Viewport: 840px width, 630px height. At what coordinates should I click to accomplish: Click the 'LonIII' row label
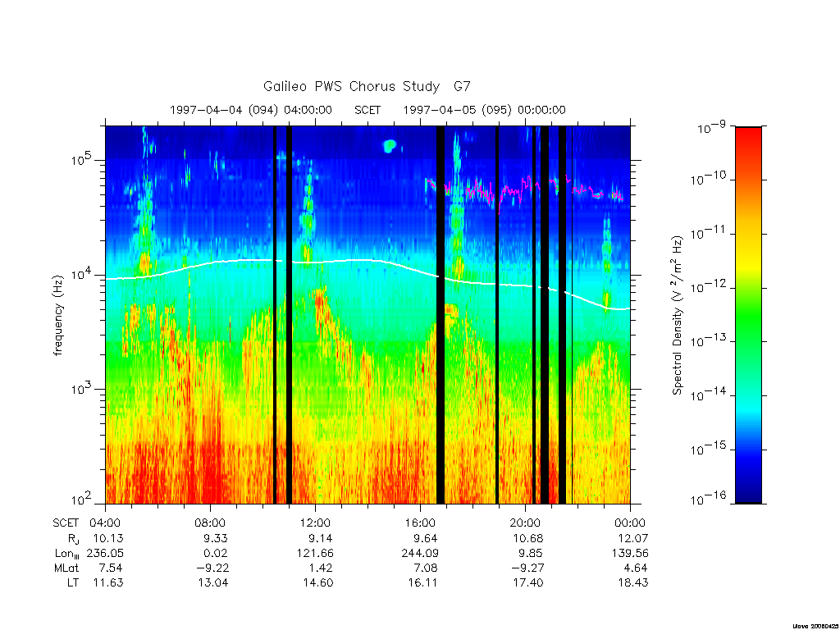coord(67,554)
